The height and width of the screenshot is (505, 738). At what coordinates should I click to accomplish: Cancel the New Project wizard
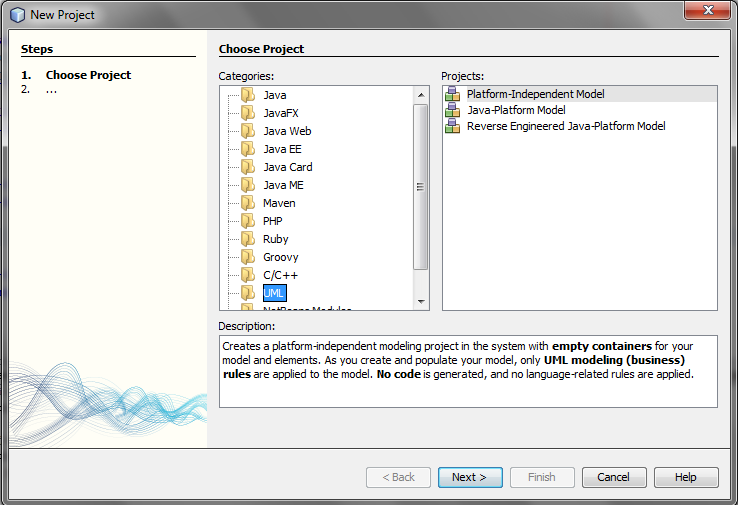point(614,477)
